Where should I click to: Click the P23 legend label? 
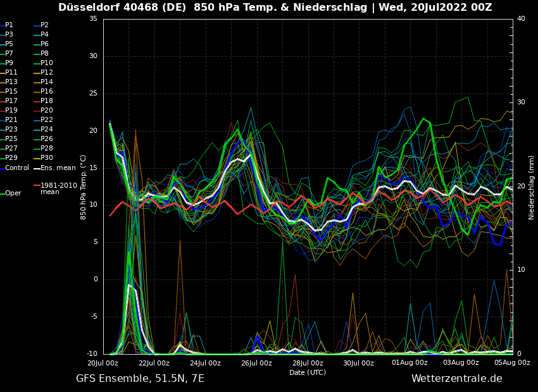(11, 130)
